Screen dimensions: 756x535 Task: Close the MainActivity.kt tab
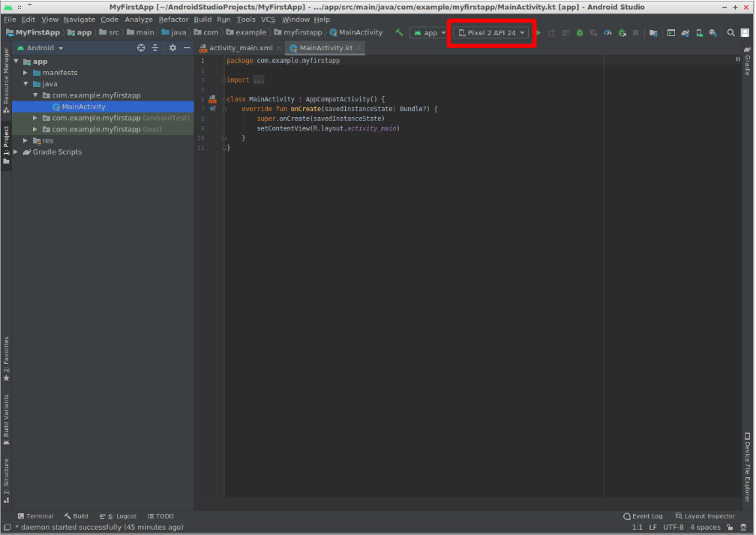tap(358, 48)
